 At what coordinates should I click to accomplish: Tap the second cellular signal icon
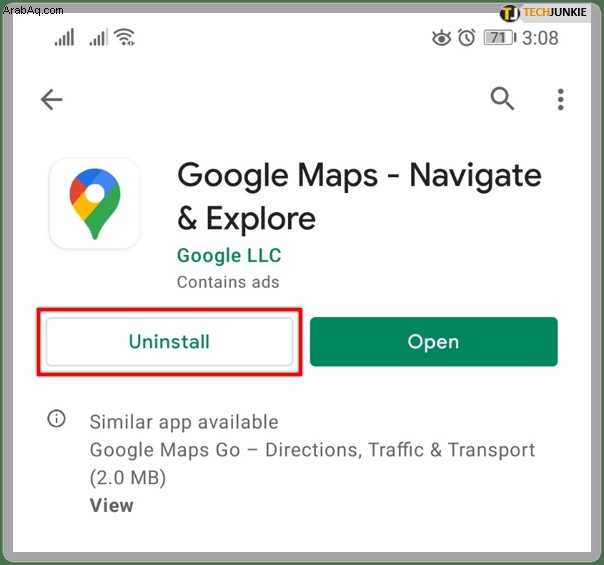point(99,37)
